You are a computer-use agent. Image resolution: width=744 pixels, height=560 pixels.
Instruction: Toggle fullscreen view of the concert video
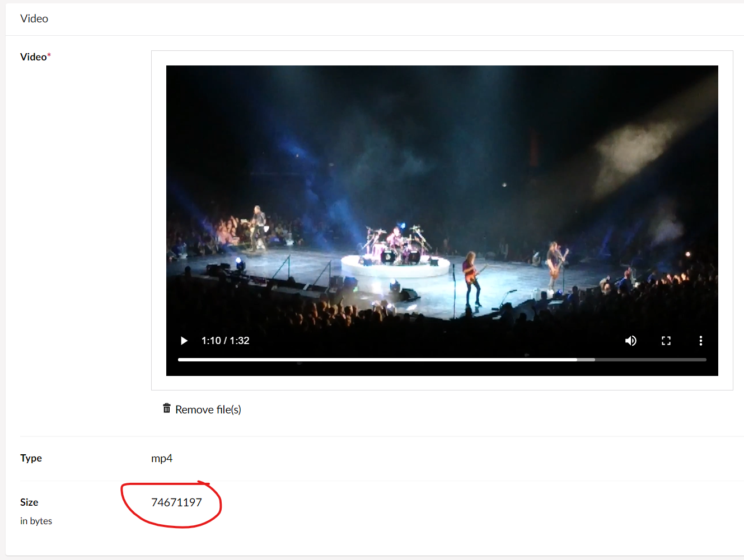click(x=666, y=340)
